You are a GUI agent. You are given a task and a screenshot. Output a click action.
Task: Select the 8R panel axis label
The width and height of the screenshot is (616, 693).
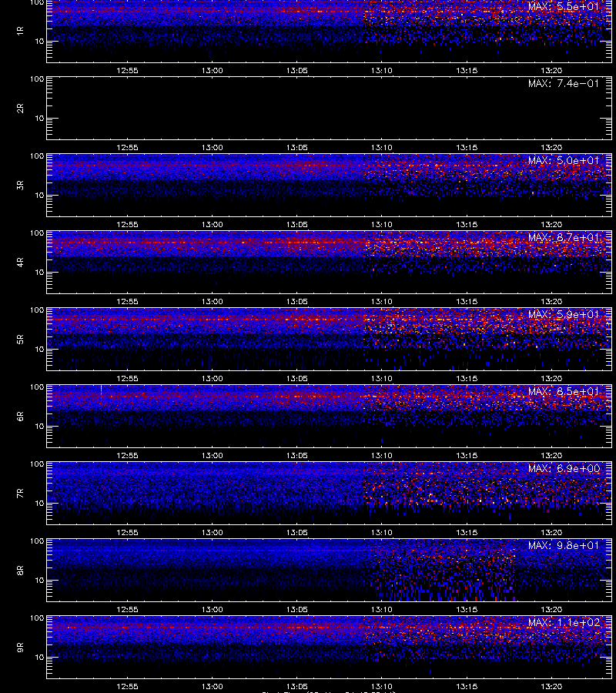[x=20, y=570]
